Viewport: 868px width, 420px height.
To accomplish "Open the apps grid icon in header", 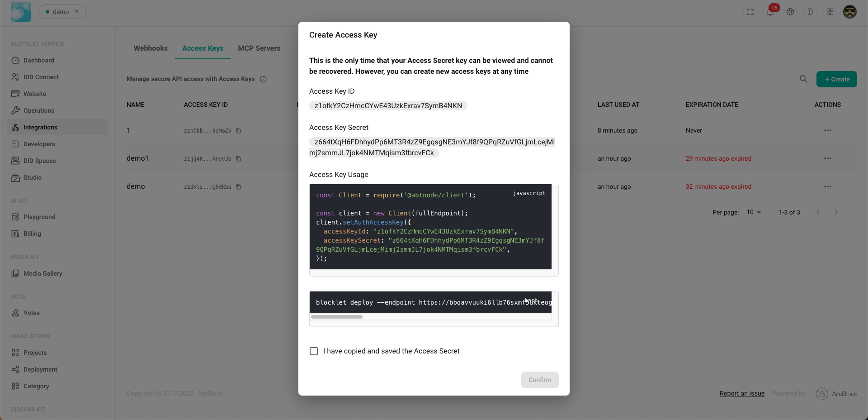I will (830, 12).
